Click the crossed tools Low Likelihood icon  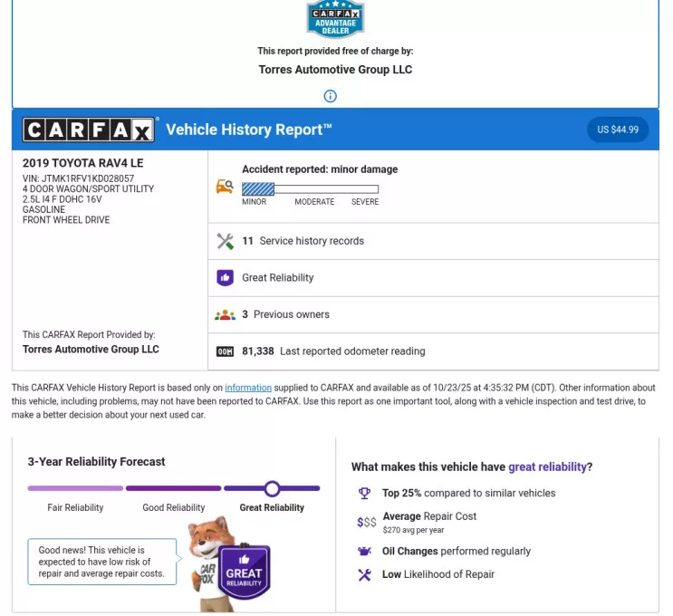[365, 574]
